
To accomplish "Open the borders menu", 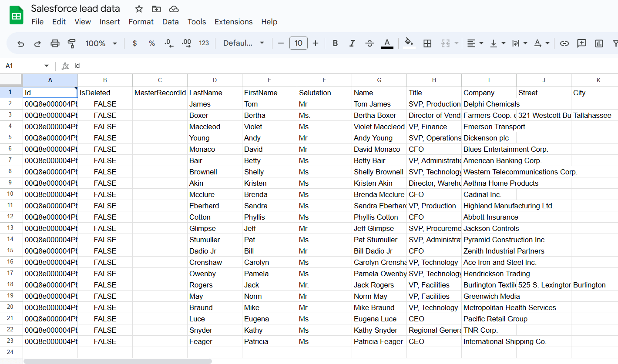I will tap(427, 43).
